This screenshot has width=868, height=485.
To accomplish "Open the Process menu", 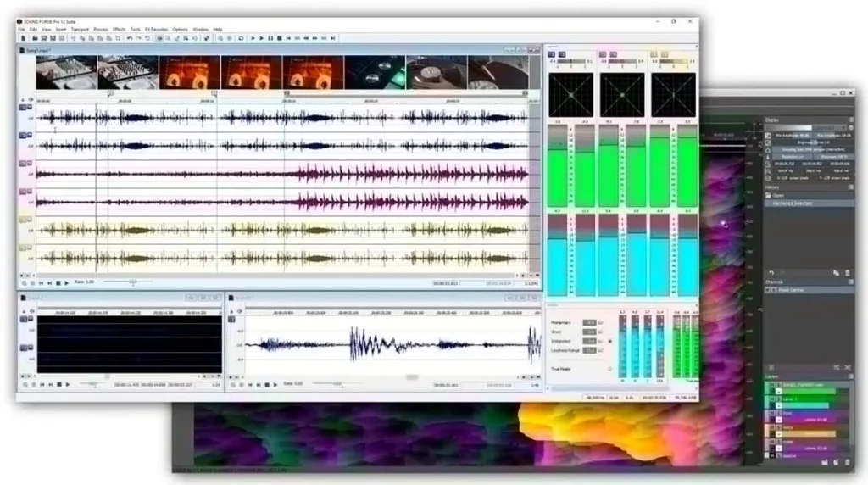I will click(x=101, y=30).
